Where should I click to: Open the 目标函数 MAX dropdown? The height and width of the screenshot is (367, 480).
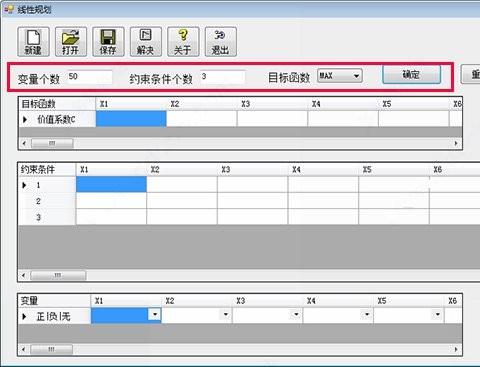tap(340, 76)
